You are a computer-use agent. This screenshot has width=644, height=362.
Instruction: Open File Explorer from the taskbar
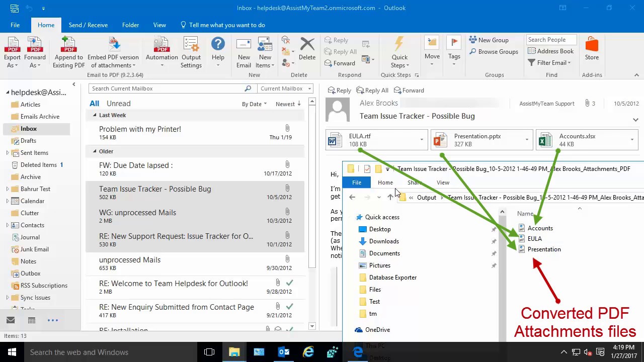click(234, 352)
